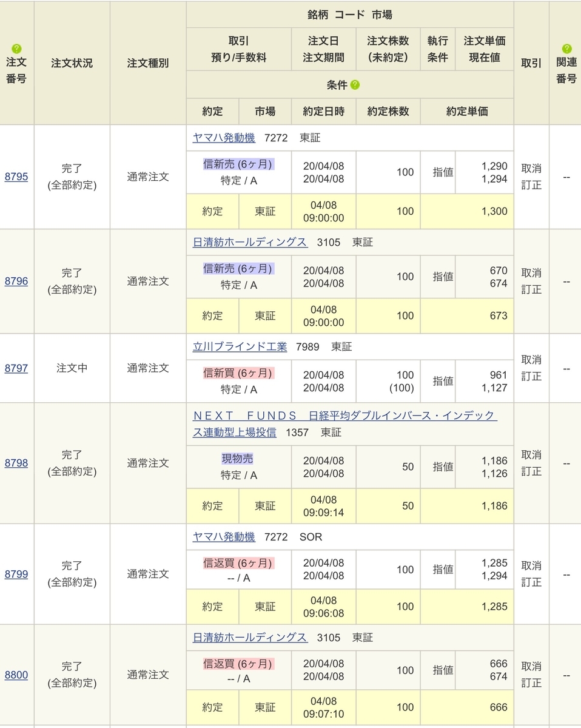581x728 pixels.
Task: Click 訂正 for order 8799
Action: click(x=531, y=582)
